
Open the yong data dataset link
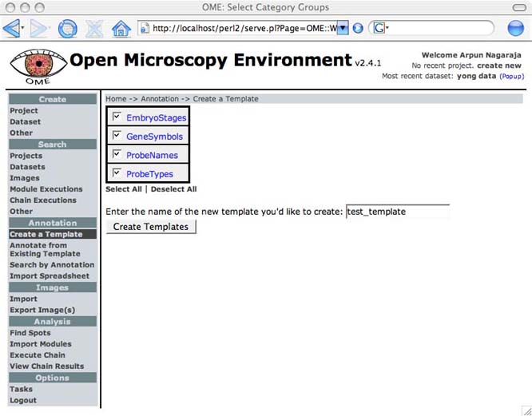[476, 76]
